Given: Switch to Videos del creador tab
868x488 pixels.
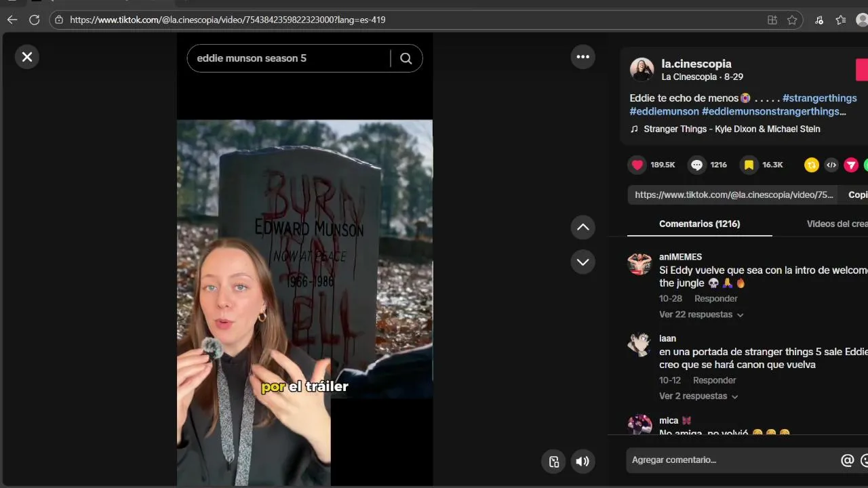Looking at the screenshot, I should (837, 224).
